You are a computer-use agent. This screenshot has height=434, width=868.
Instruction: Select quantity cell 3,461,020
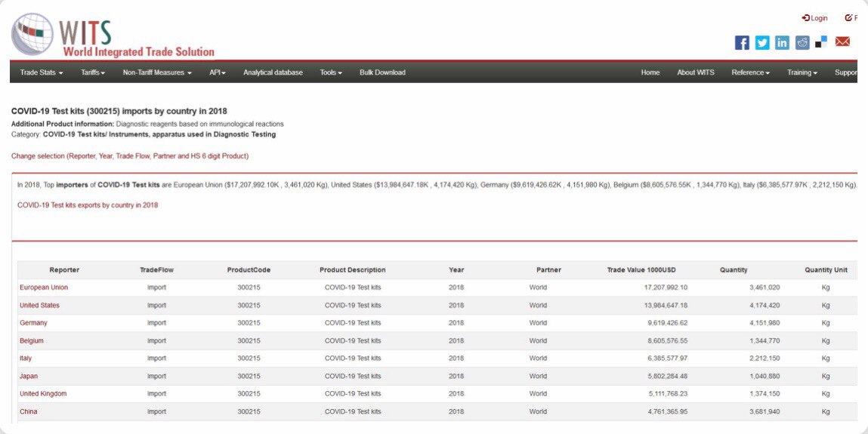pyautogui.click(x=765, y=288)
